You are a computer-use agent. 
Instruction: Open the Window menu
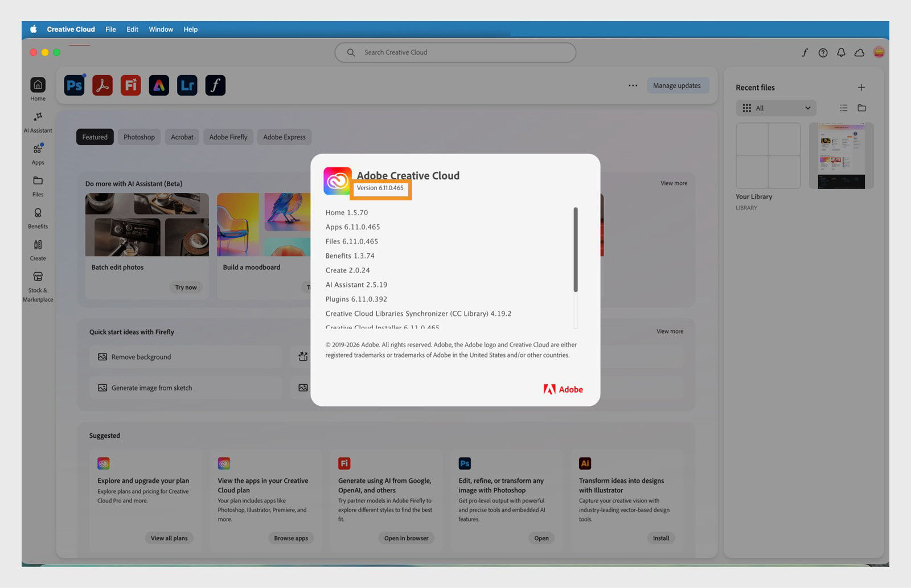161,29
